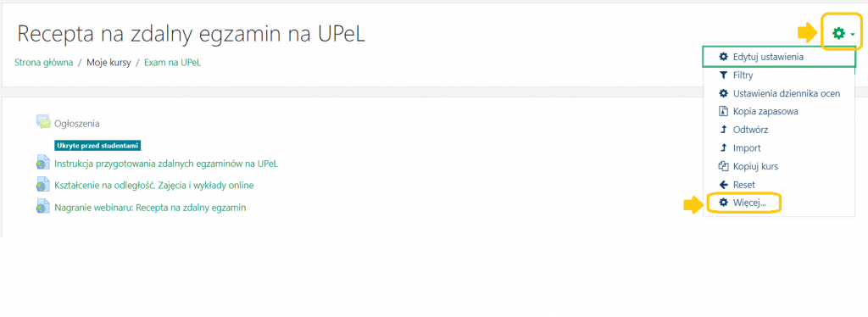Image resolution: width=868 pixels, height=317 pixels.
Task: Click the left arrow icon beside Reset
Action: [x=723, y=185]
